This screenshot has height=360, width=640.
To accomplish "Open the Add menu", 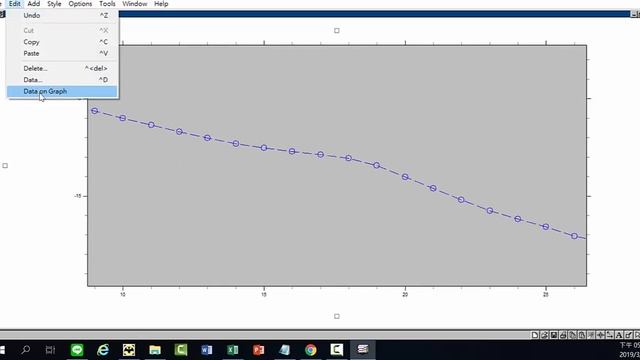I will point(33,4).
